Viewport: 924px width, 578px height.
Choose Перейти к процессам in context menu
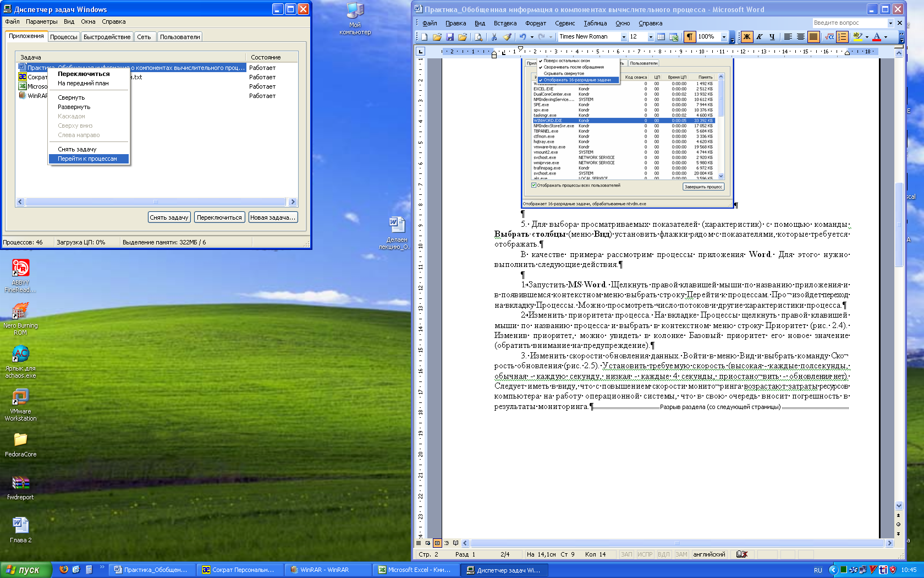(89, 159)
